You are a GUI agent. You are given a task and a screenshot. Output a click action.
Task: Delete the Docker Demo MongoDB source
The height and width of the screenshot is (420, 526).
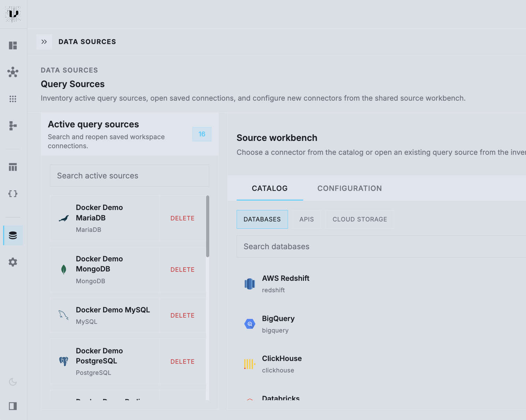tap(183, 269)
